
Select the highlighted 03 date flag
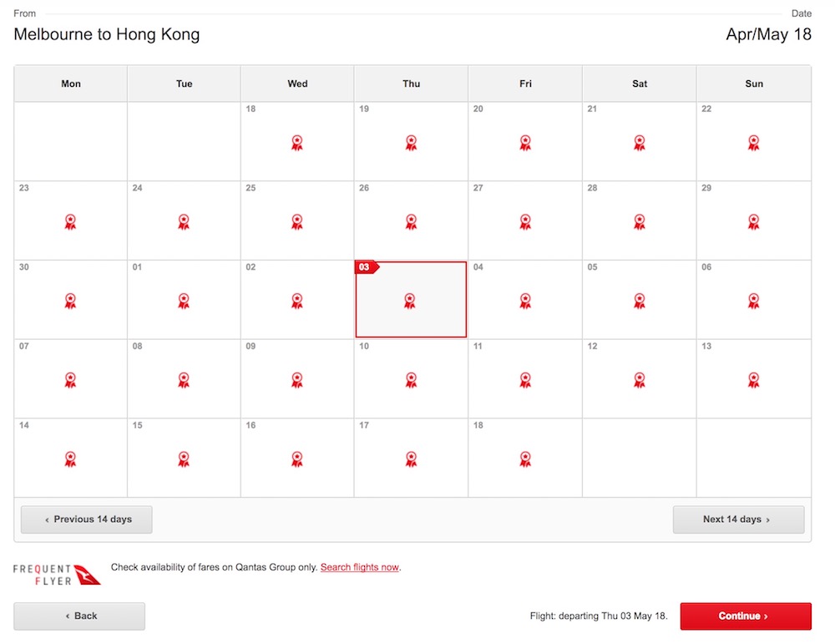point(367,266)
